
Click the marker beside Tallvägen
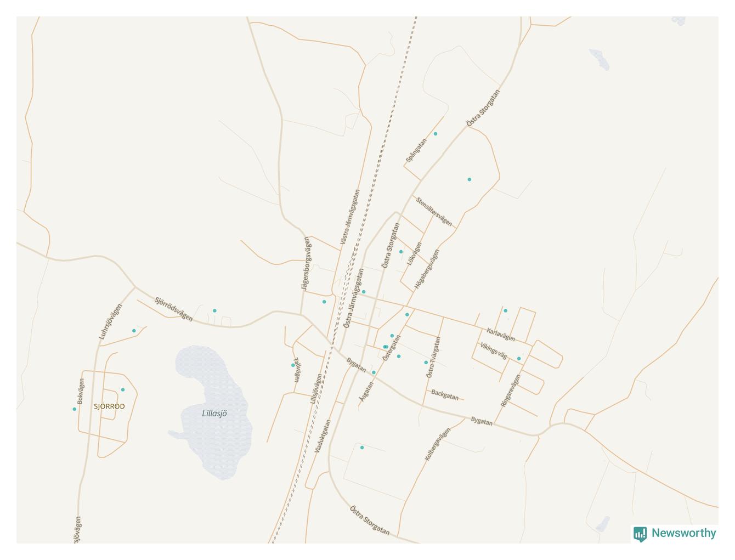tap(293, 365)
